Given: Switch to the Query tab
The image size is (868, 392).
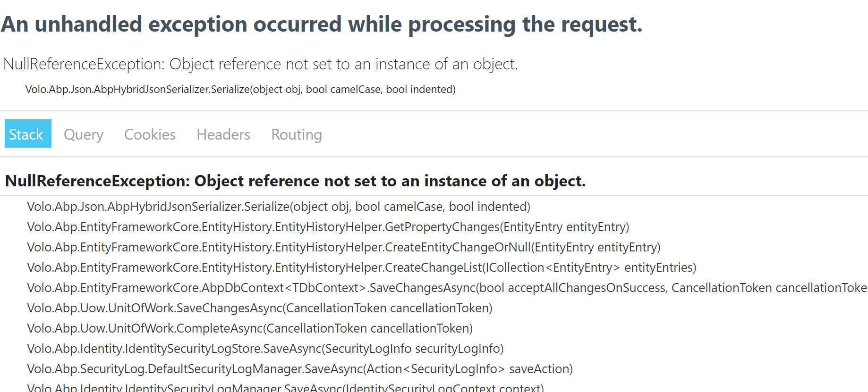Looking at the screenshot, I should (x=83, y=134).
